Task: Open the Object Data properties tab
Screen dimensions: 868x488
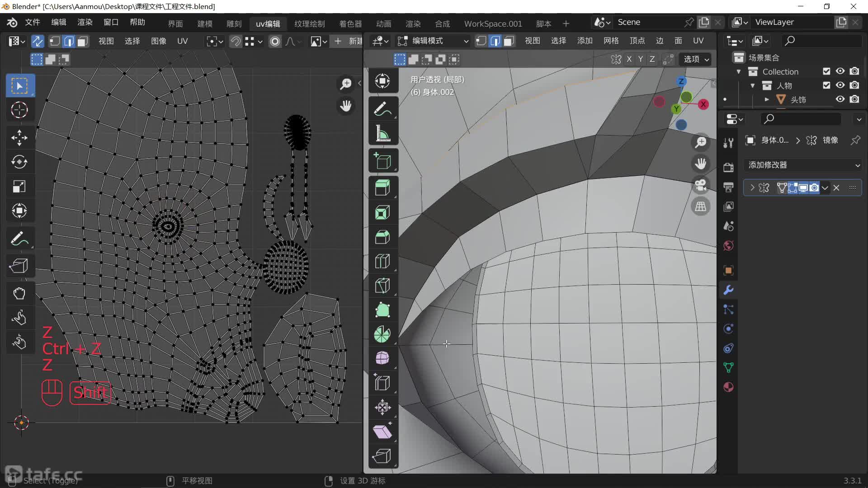Action: (x=728, y=367)
